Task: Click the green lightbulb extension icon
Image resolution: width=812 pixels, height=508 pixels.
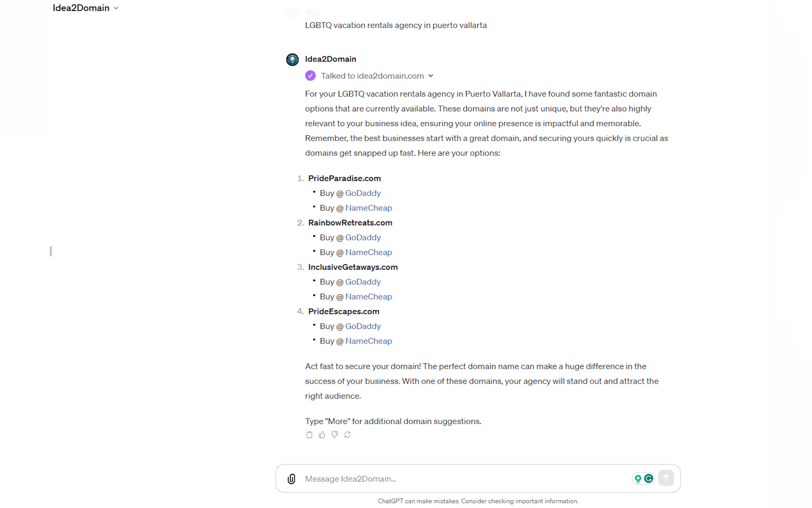Action: click(x=638, y=479)
